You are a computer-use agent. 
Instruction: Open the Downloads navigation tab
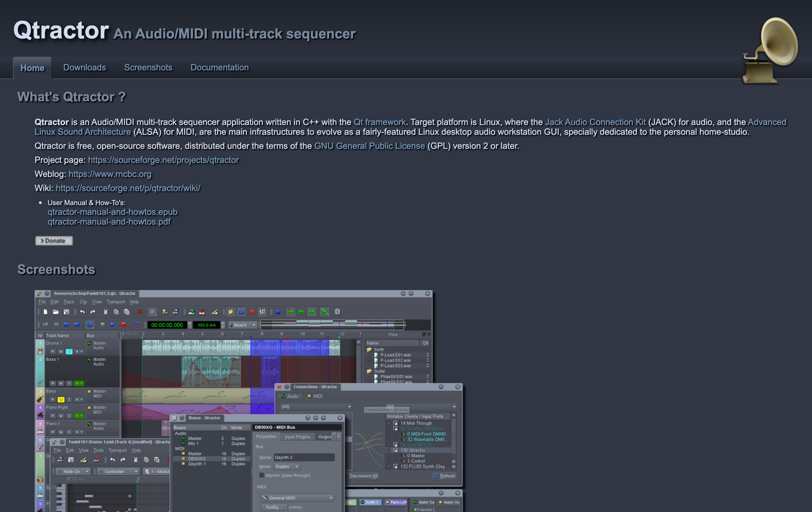coord(85,67)
